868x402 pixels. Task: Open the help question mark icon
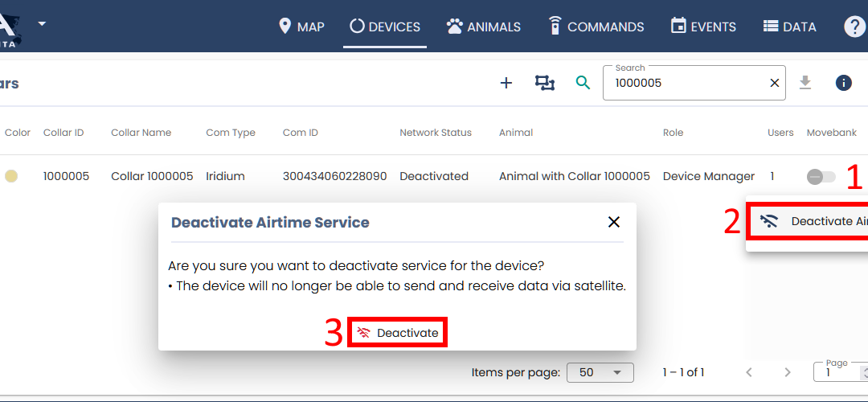(854, 27)
